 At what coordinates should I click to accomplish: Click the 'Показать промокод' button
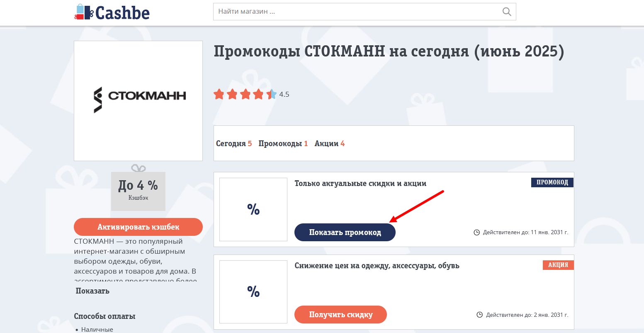[x=345, y=232]
